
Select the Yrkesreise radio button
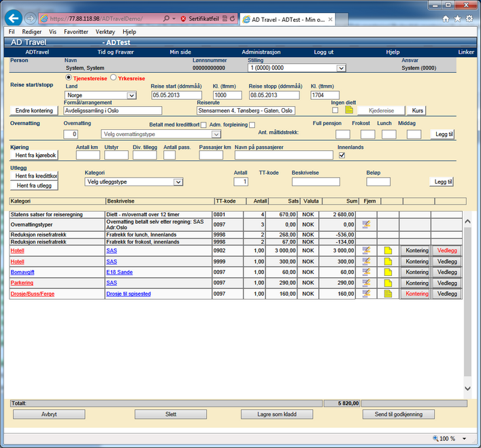tap(114, 78)
